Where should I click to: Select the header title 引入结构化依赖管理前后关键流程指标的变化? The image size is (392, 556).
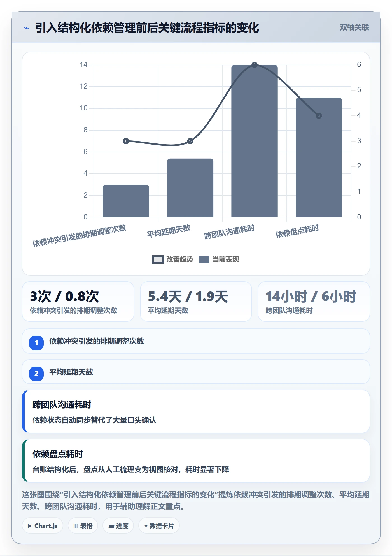147,28
